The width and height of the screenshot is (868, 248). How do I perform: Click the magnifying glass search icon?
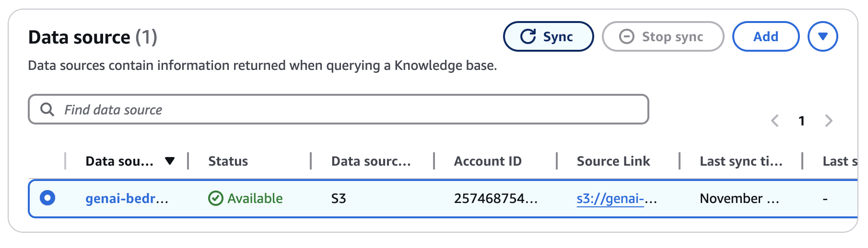tap(47, 110)
